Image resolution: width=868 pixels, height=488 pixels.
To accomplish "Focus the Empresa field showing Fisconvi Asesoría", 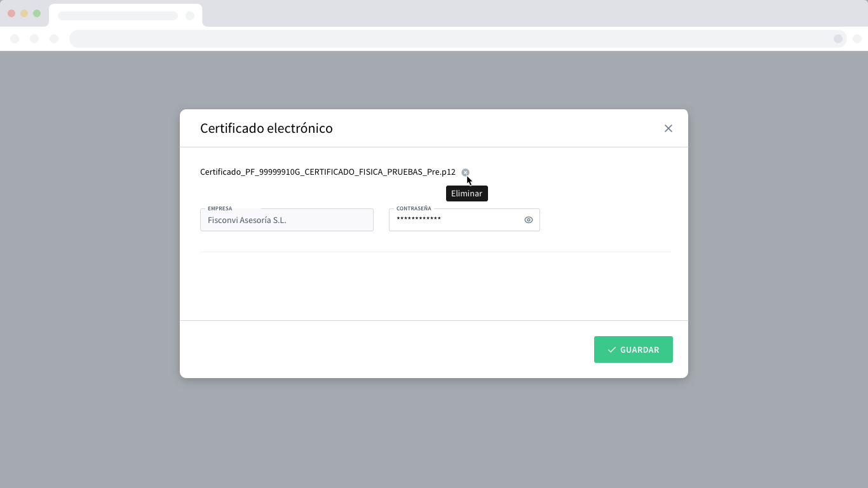I will [287, 220].
